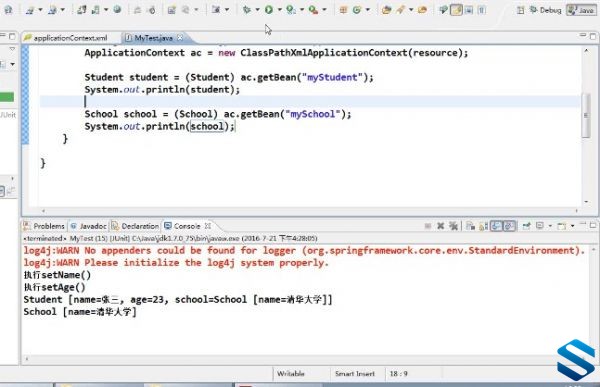600x387 pixels.
Task: Toggle Mark Occurrences in toolbar
Action: pos(456,10)
